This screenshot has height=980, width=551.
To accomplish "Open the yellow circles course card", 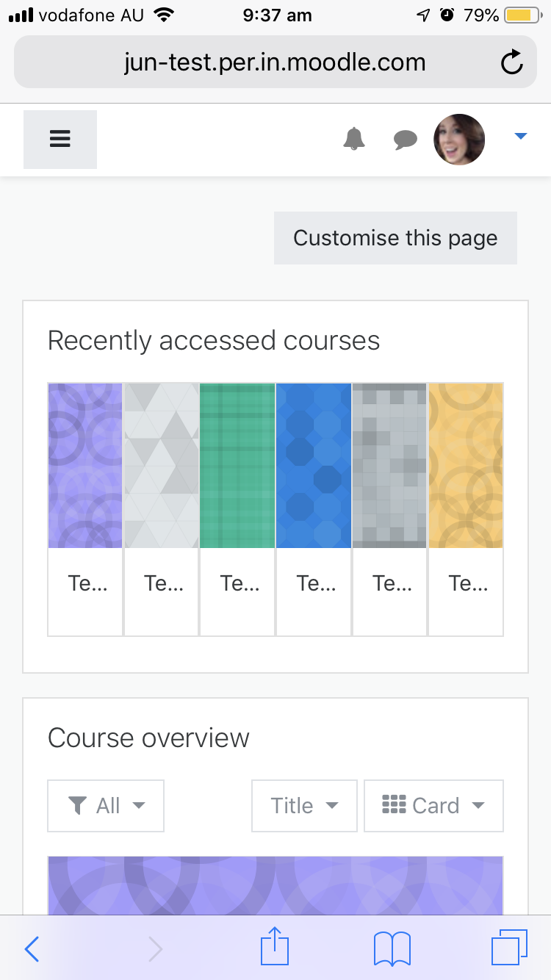I will (x=466, y=509).
